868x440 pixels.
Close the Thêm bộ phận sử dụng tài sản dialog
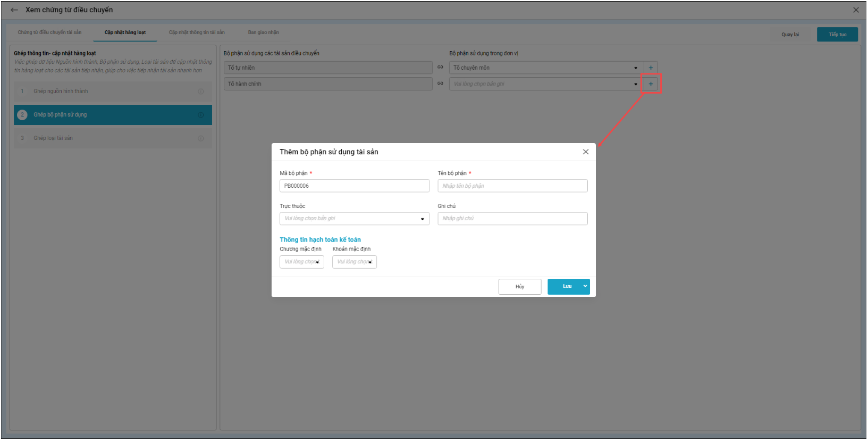(586, 152)
